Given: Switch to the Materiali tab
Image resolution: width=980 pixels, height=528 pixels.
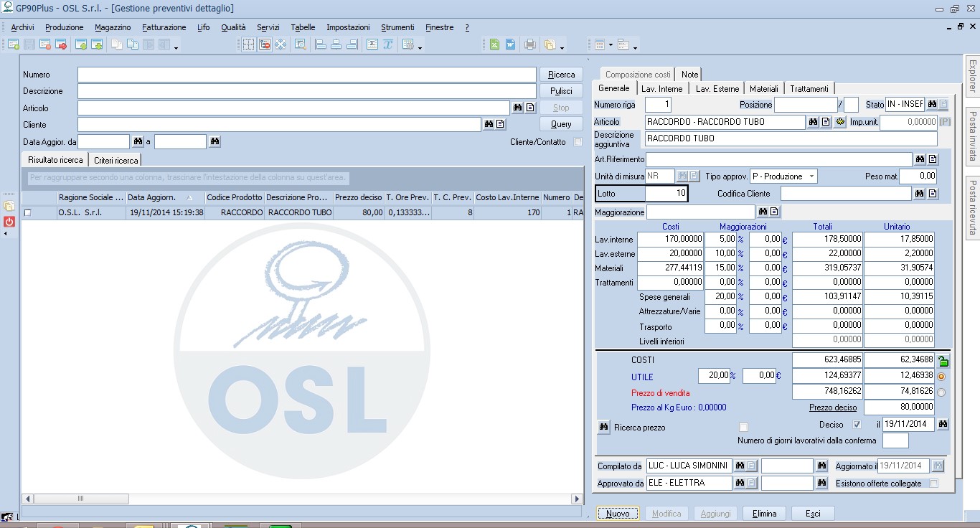Looking at the screenshot, I should click(x=764, y=89).
